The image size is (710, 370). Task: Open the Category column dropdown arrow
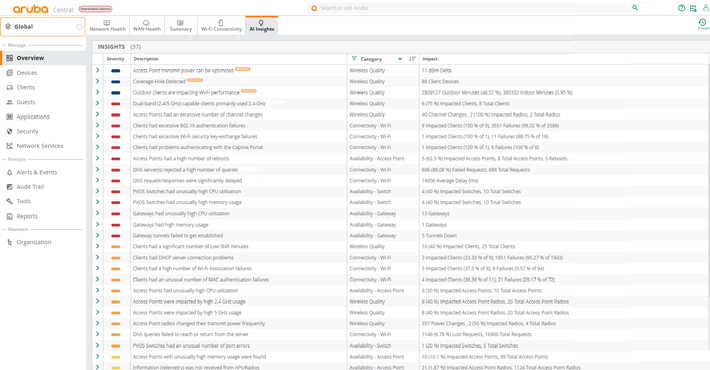pos(400,59)
